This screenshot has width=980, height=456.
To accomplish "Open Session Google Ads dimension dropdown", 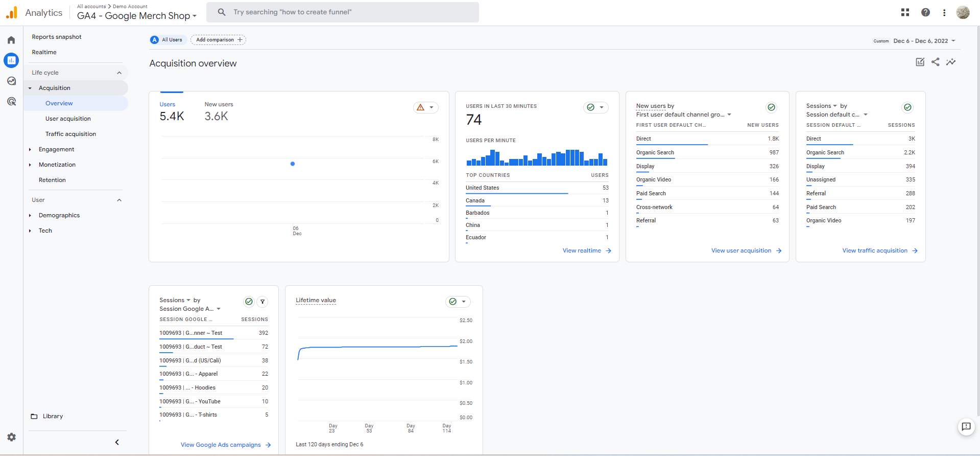I will [x=190, y=309].
